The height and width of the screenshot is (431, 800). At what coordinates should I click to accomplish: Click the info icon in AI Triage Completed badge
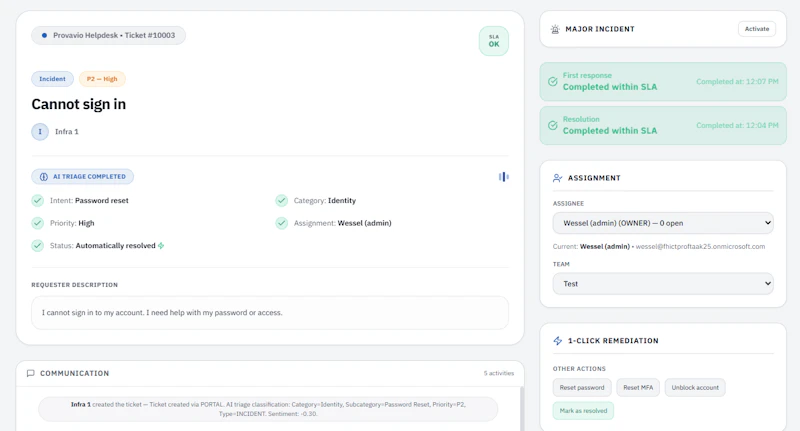(44, 176)
